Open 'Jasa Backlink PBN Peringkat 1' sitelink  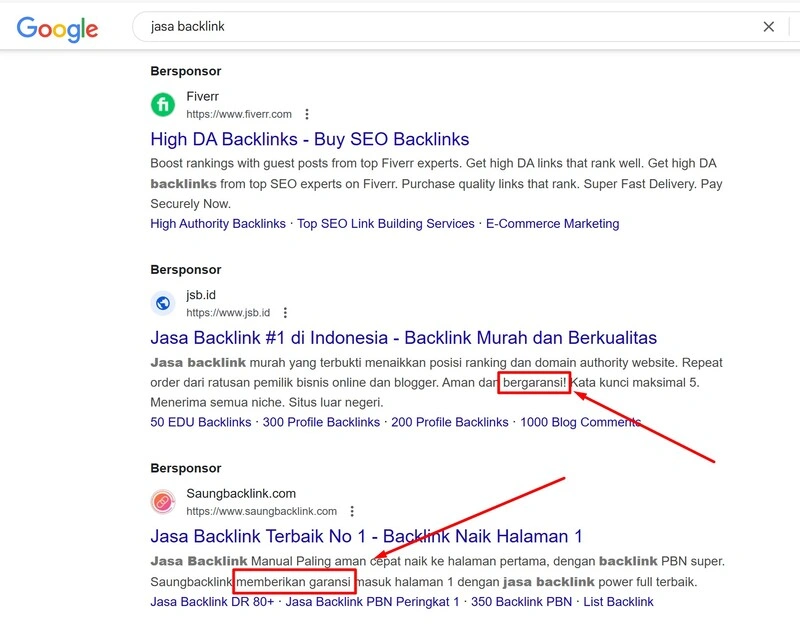[x=372, y=601]
